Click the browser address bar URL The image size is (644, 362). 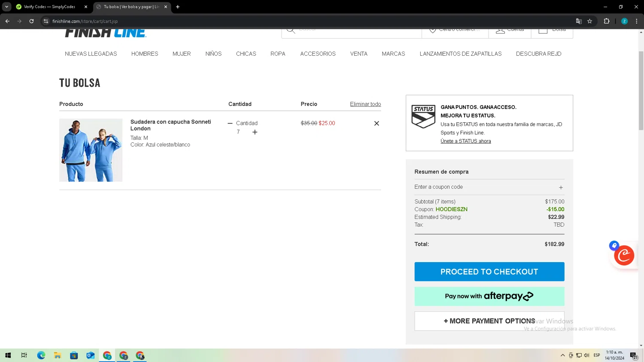click(x=85, y=21)
